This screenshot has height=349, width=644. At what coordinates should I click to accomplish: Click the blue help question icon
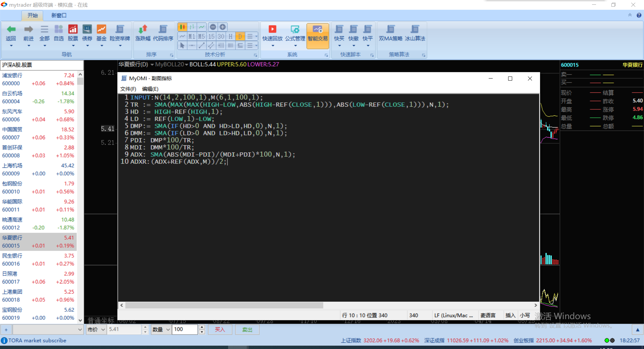tap(639, 15)
